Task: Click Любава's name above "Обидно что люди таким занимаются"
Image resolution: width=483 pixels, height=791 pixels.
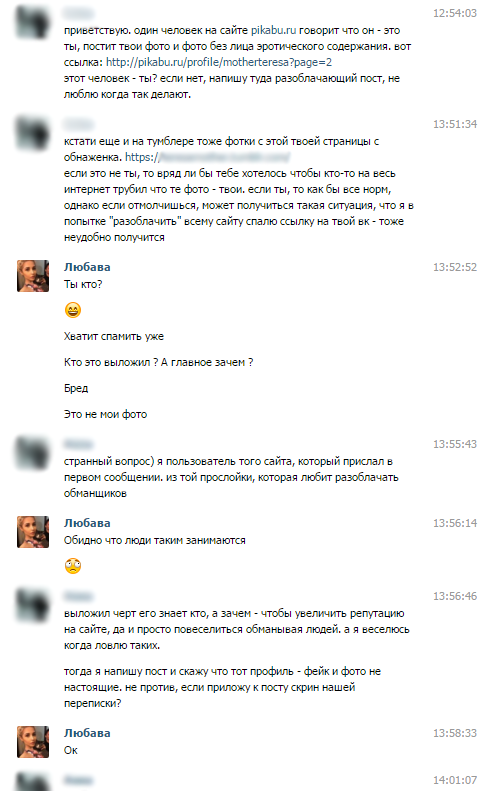Action: point(87,523)
